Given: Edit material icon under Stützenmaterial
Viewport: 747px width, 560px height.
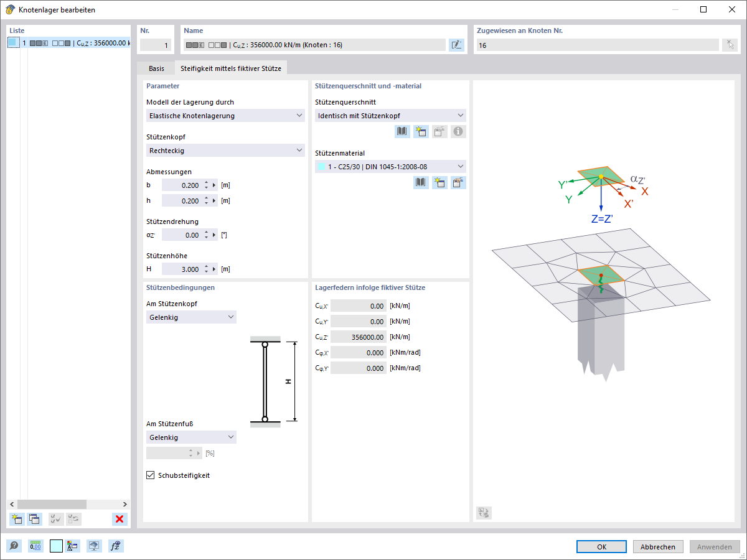Looking at the screenshot, I should 458,182.
